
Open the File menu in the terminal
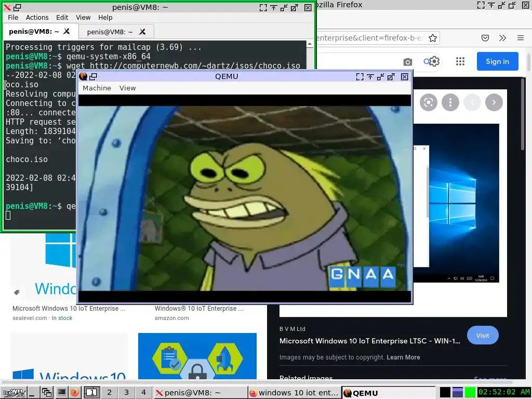click(13, 17)
